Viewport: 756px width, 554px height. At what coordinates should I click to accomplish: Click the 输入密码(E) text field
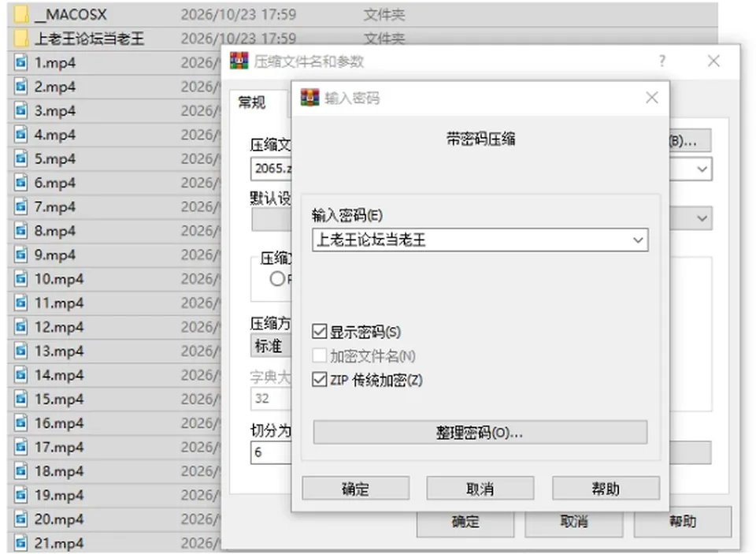pyautogui.click(x=472, y=240)
